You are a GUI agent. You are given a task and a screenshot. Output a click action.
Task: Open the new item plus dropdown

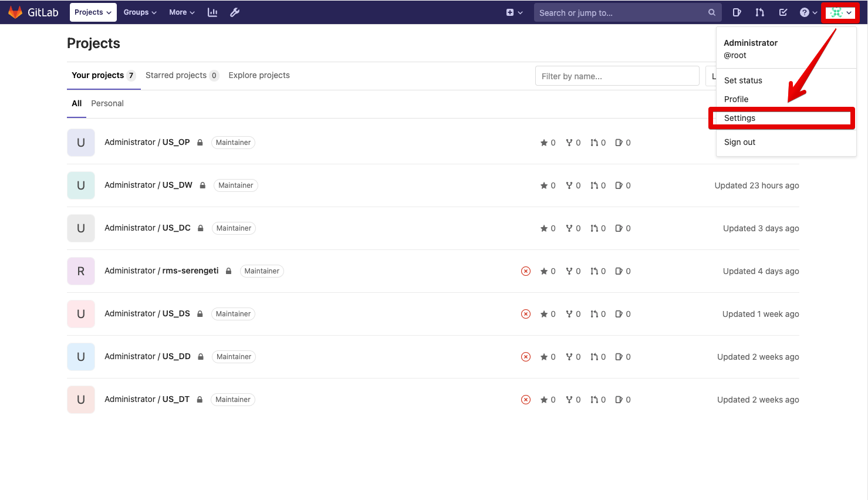514,12
